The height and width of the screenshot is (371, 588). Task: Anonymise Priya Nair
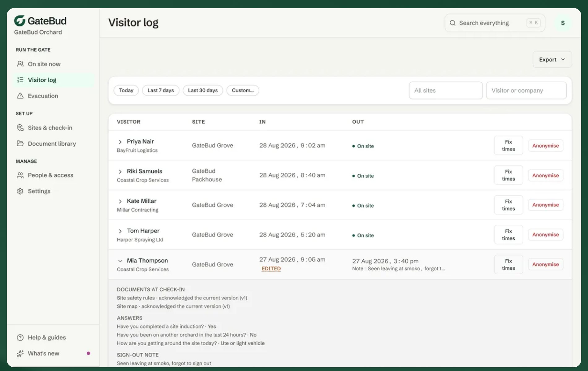point(545,146)
